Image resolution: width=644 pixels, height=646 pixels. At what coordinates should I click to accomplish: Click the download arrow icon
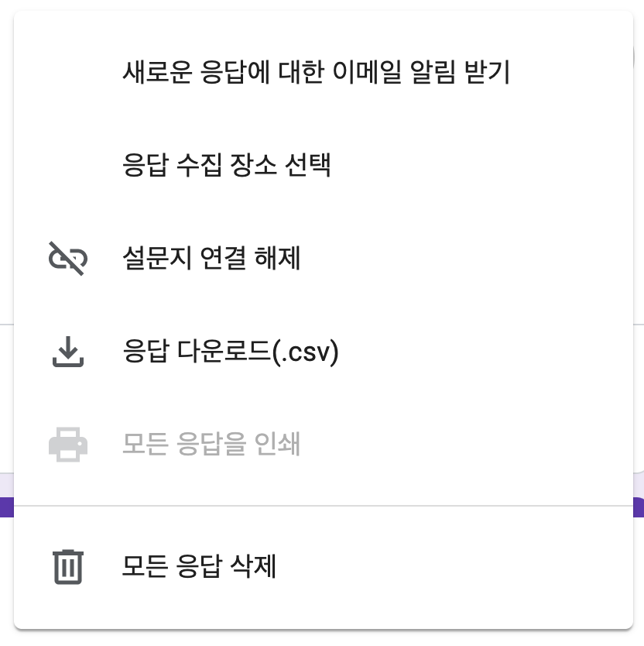pyautogui.click(x=68, y=352)
